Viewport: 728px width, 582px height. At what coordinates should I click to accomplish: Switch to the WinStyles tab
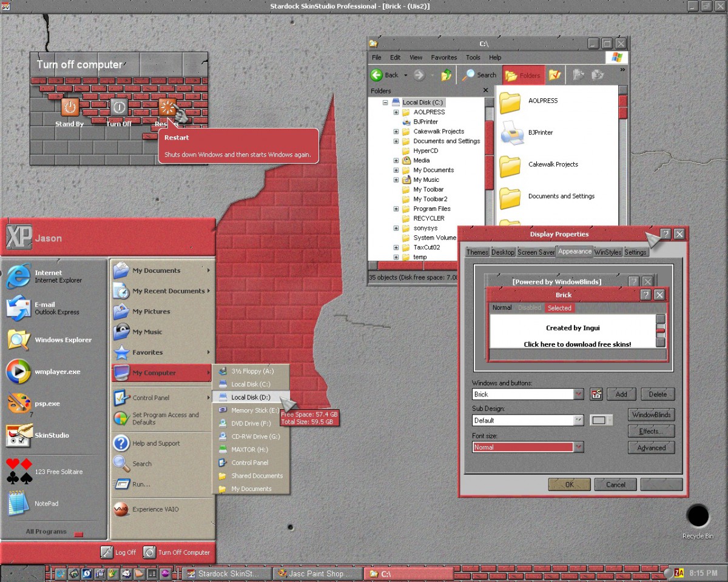pyautogui.click(x=607, y=252)
